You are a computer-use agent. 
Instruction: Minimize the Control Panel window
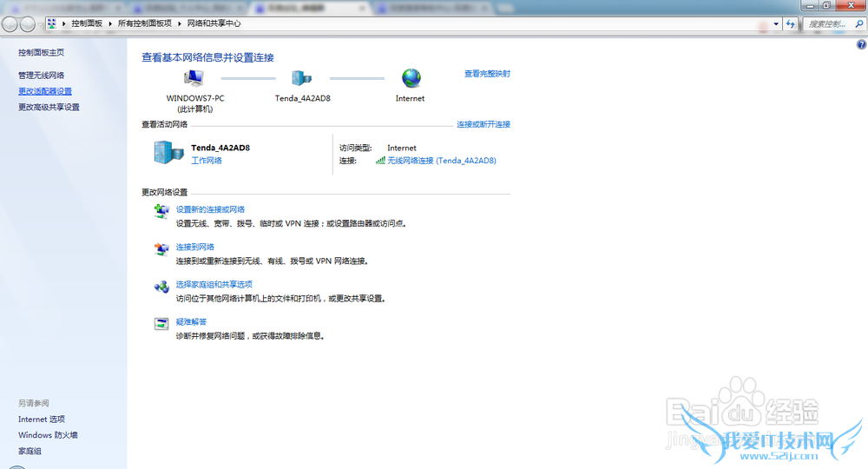pyautogui.click(x=810, y=5)
